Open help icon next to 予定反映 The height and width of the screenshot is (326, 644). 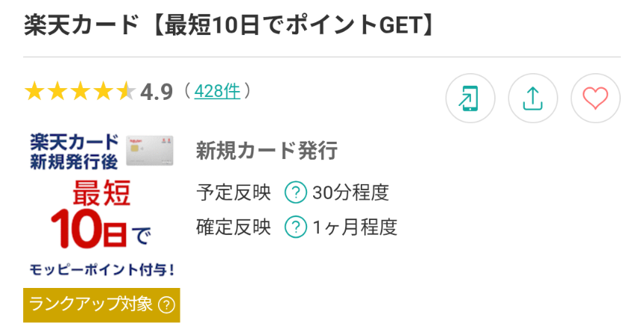pos(296,192)
